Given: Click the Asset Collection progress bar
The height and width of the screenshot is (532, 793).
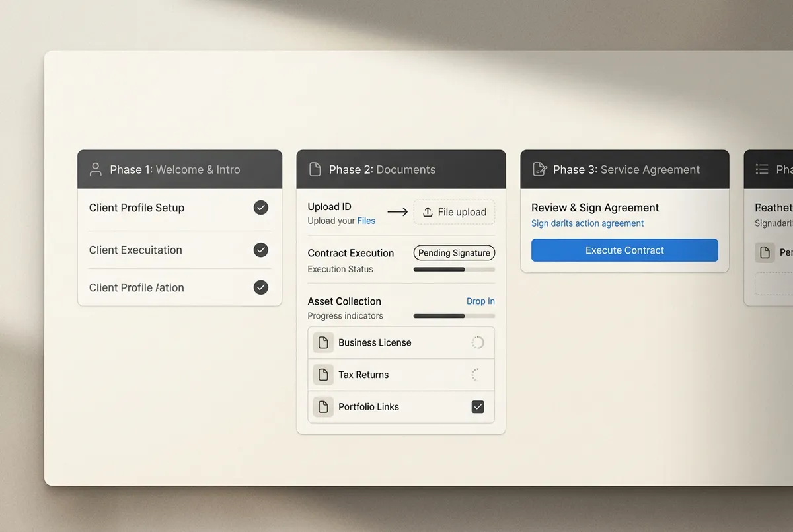Looking at the screenshot, I should point(454,316).
